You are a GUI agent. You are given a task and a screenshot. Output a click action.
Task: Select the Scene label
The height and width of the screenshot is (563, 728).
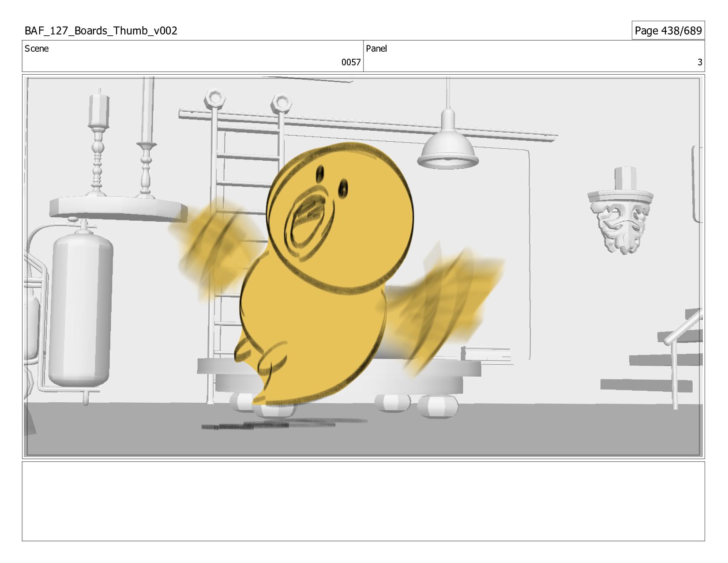[37, 49]
